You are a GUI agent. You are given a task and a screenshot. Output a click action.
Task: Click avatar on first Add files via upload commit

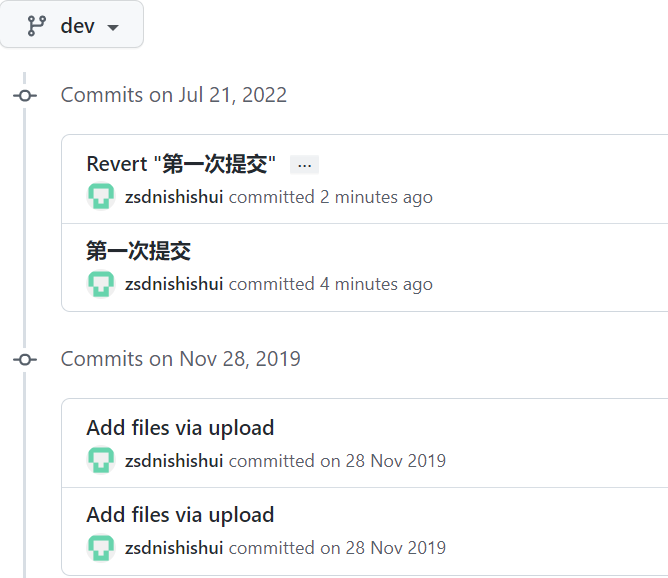point(101,460)
